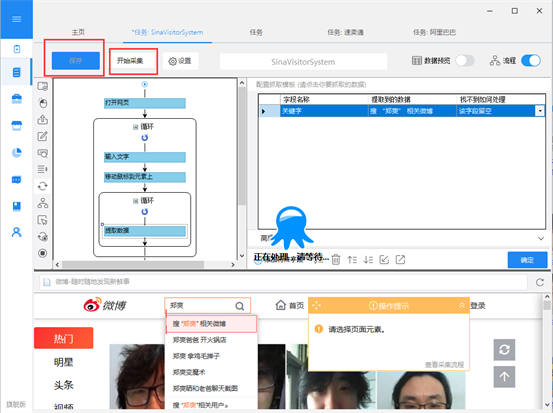
Task: Select the open-webpage step tool icon
Action: pos(43,86)
